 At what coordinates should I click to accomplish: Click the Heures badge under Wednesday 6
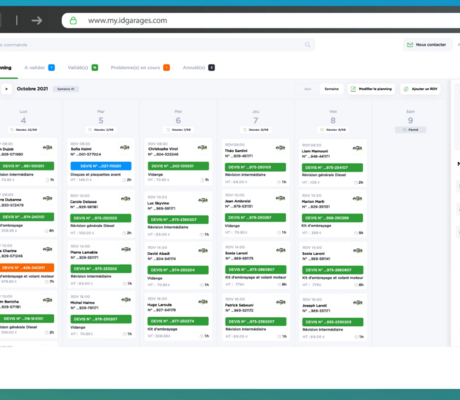[178, 130]
